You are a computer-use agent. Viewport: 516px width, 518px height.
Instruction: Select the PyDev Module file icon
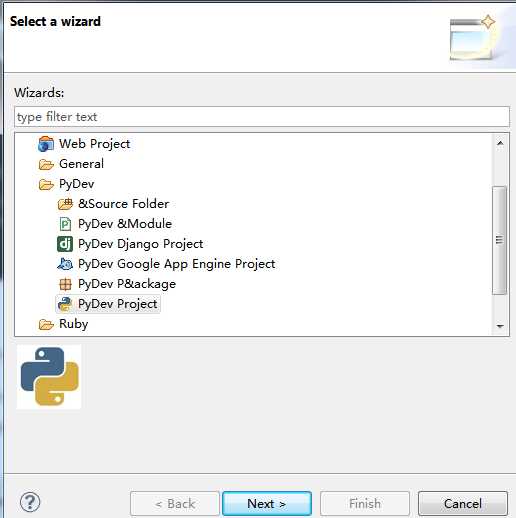[x=65, y=224]
